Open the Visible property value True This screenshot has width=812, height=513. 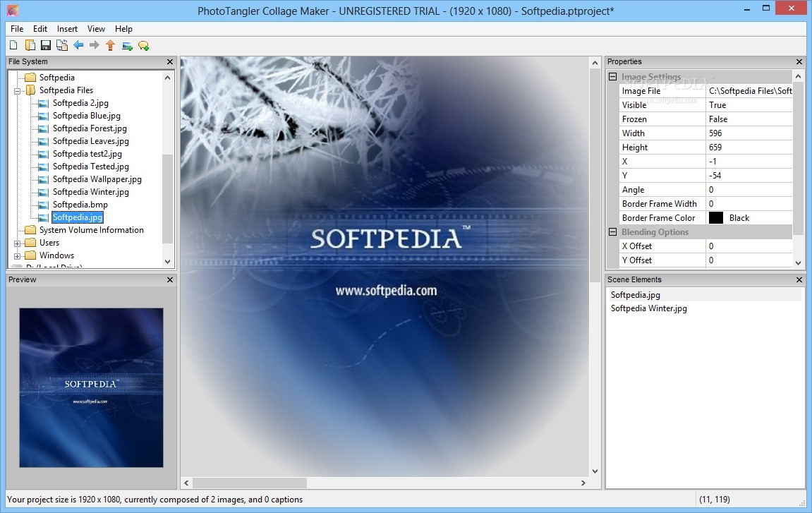749,105
